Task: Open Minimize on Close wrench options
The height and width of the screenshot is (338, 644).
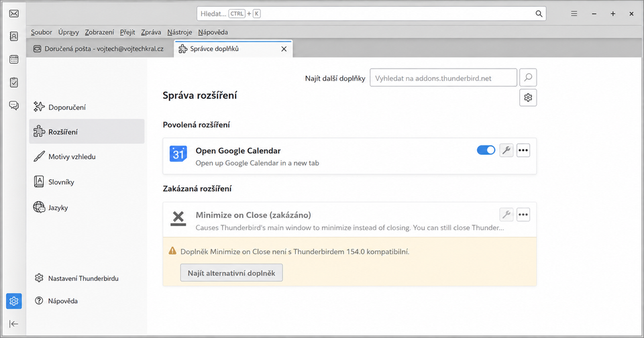Action: [x=506, y=215]
